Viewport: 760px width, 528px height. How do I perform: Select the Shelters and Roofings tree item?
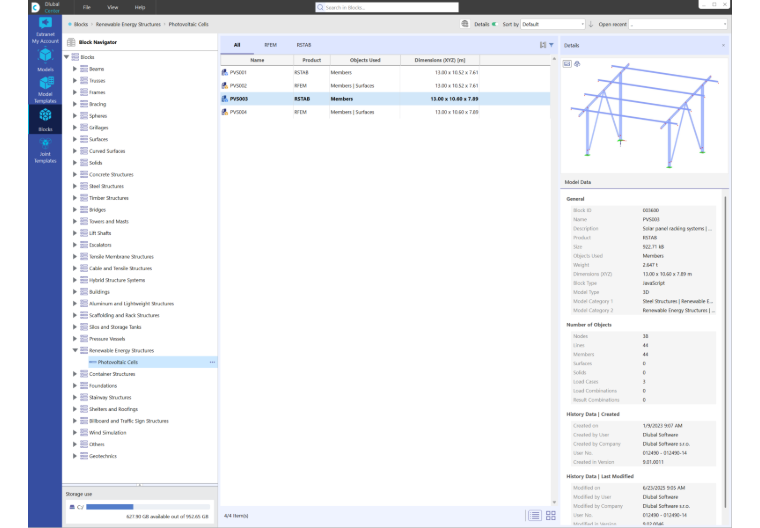(x=113, y=409)
